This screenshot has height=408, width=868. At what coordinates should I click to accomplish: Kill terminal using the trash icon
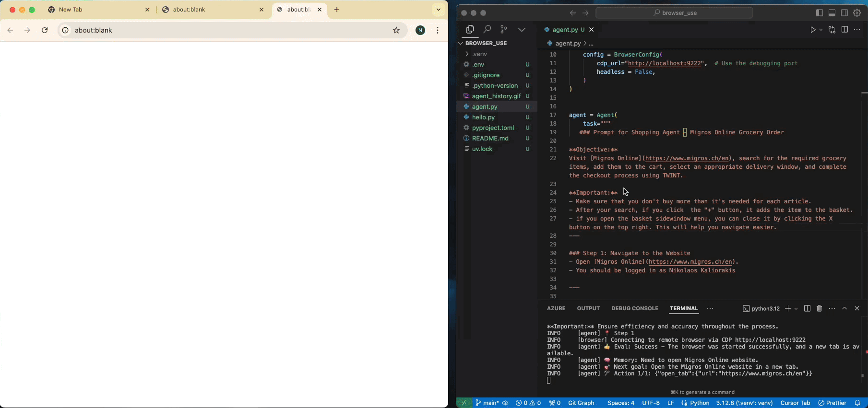click(820, 308)
